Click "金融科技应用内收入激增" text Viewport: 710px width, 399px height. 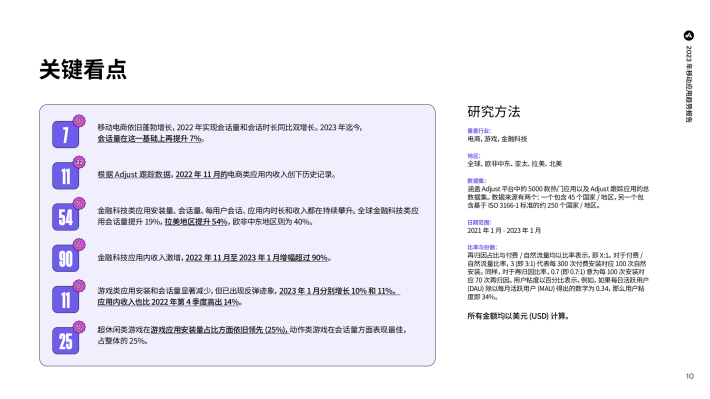(x=140, y=258)
